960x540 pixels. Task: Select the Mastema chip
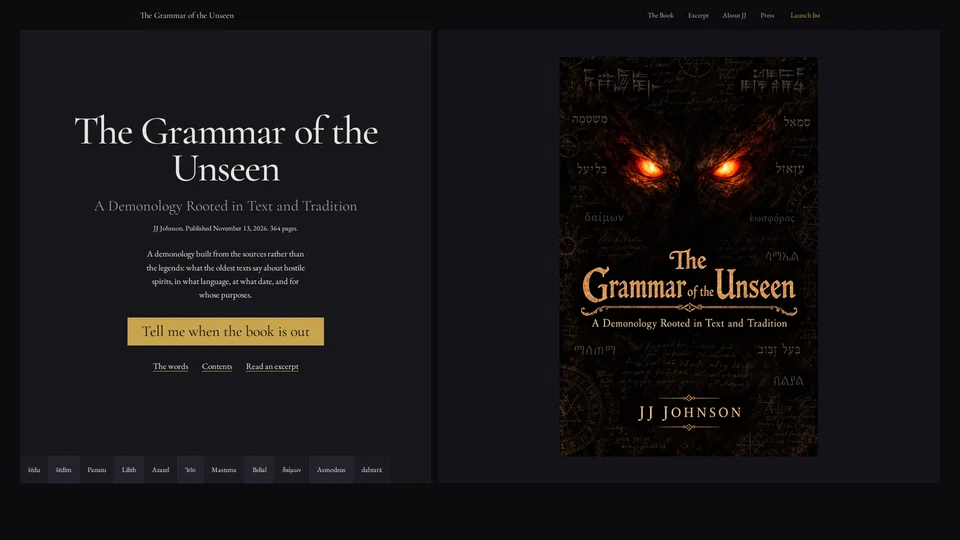[x=223, y=470]
